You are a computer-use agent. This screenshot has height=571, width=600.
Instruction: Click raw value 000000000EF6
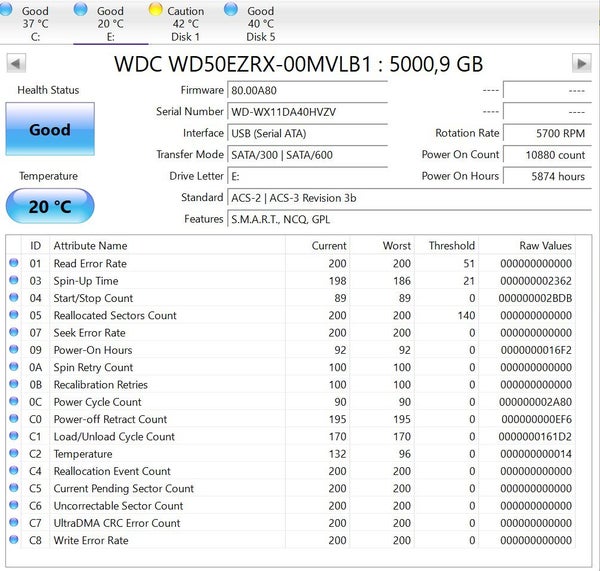click(x=536, y=419)
